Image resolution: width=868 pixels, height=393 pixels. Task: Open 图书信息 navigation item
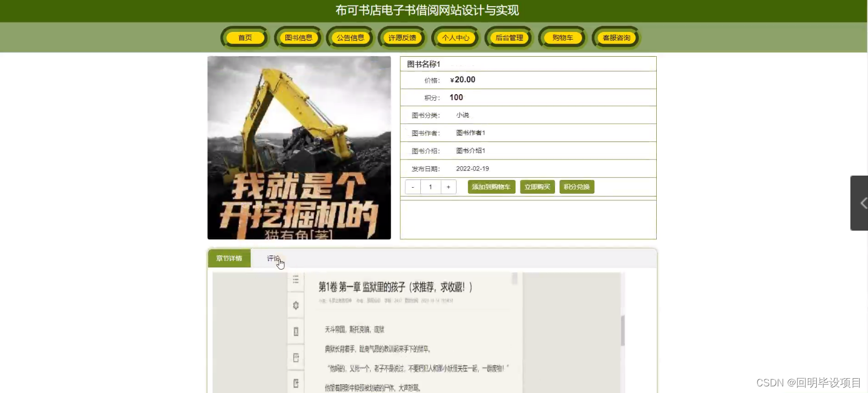(x=298, y=37)
